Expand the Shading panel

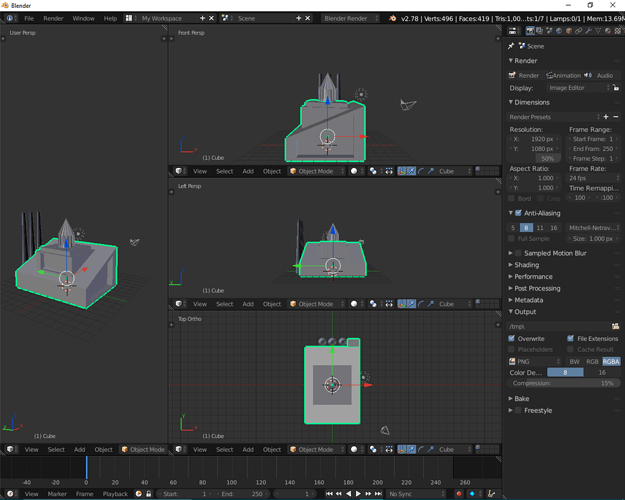(x=526, y=265)
